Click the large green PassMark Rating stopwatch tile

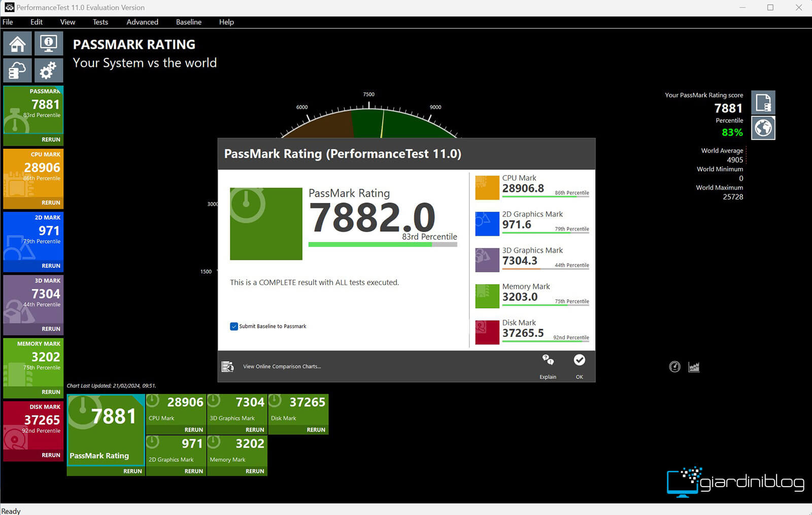pos(266,224)
